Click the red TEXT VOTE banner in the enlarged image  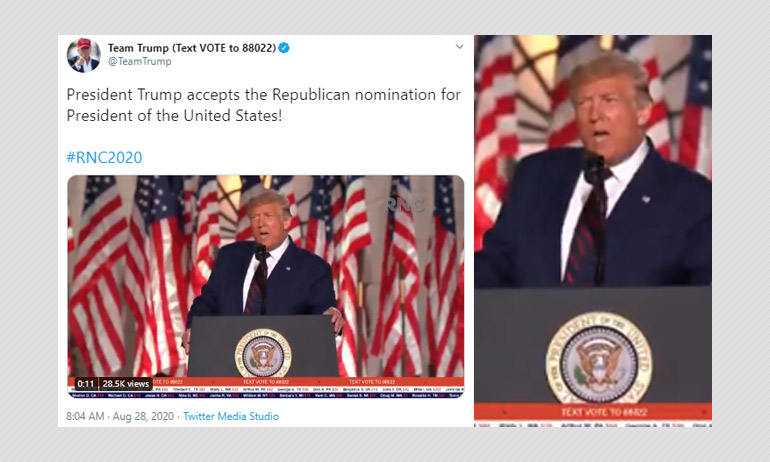[x=593, y=412]
